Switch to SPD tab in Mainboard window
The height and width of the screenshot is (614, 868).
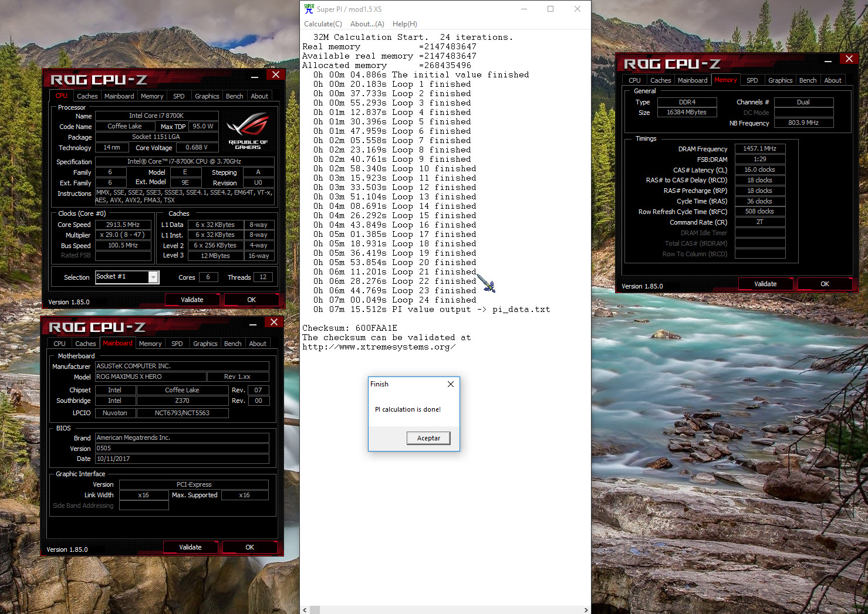tap(177, 344)
